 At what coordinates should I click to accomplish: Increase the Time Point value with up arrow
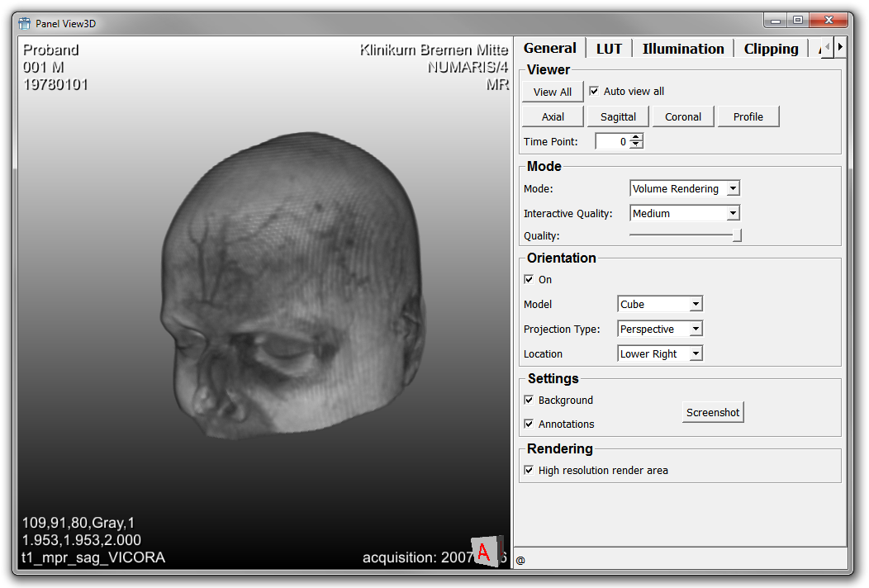pos(636,138)
